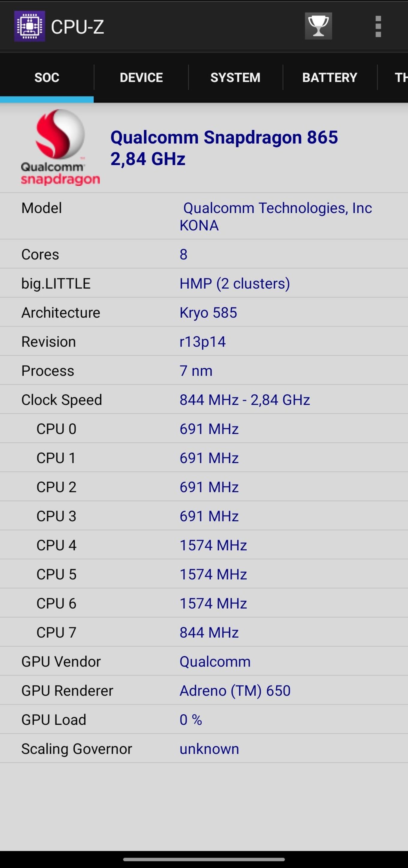The height and width of the screenshot is (868, 408).
Task: Switch to the DEVICE tab
Action: pos(141,77)
